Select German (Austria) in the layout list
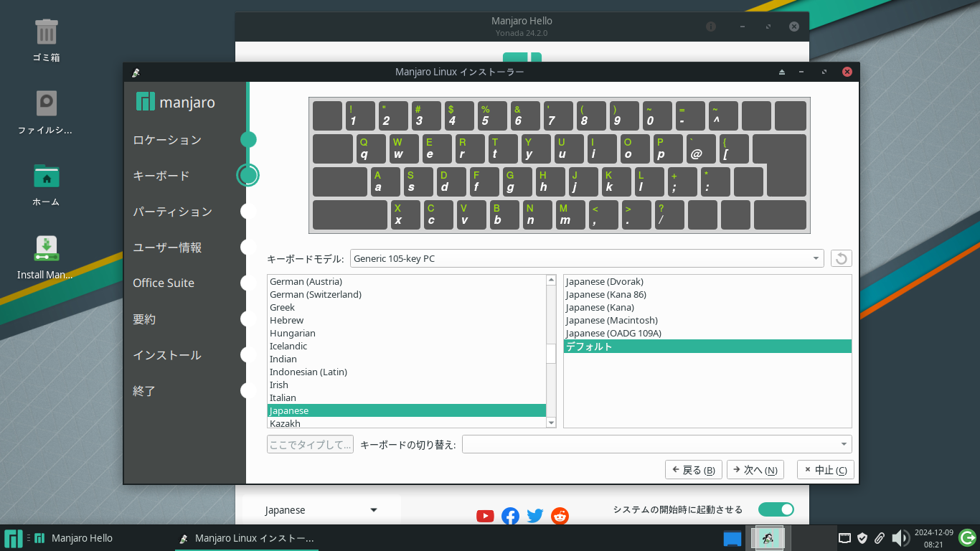This screenshot has width=980, height=551. coord(407,281)
